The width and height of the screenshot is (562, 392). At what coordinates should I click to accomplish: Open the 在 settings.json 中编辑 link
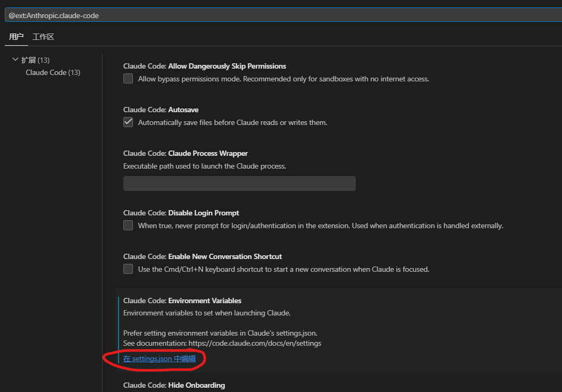coord(160,358)
